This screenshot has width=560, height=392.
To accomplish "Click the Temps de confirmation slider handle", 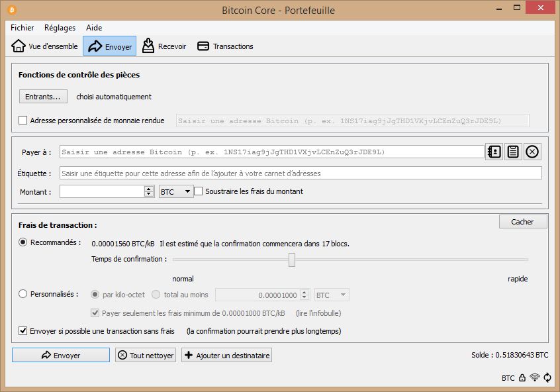I will [292, 260].
